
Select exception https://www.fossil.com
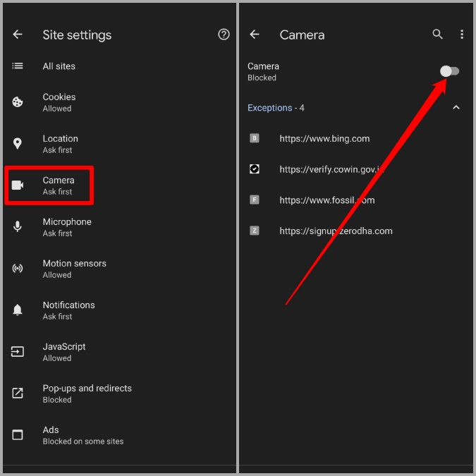click(356, 200)
